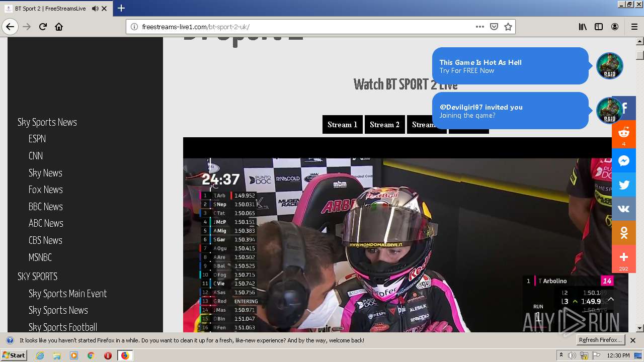
Task: Click the Raid avatar on first notification
Action: (610, 65)
